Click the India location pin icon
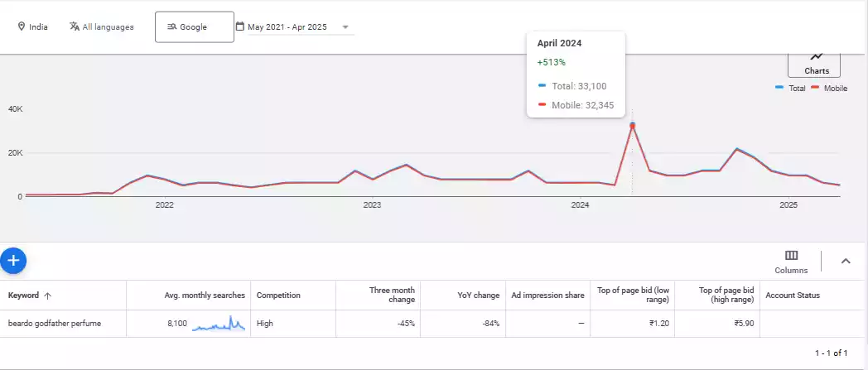The image size is (868, 370). 22,26
